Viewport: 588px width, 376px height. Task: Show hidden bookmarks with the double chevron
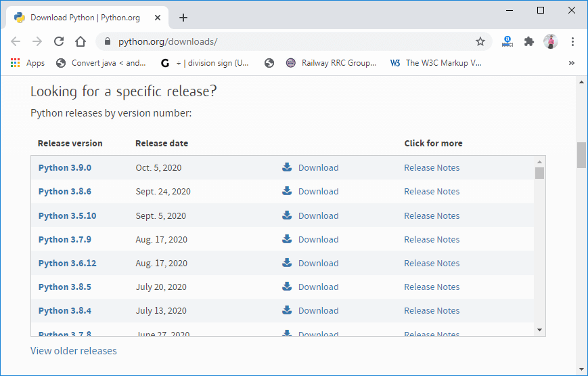coord(572,63)
